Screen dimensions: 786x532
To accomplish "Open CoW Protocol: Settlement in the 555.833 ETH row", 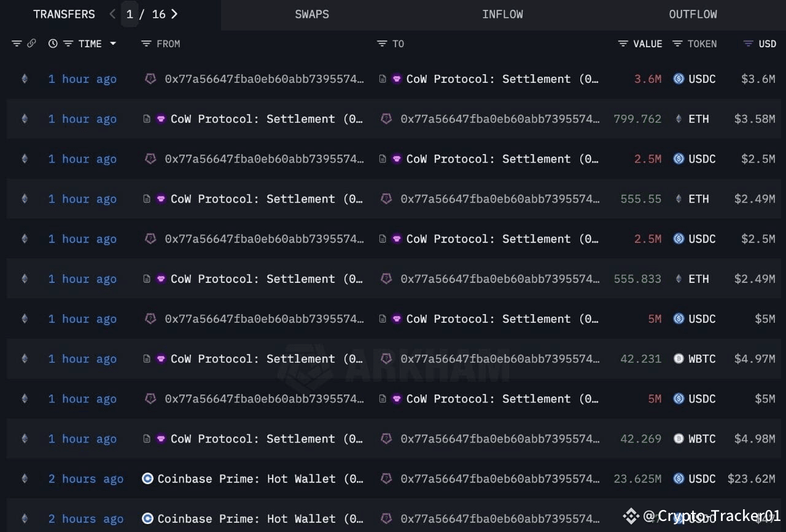I will (267, 279).
